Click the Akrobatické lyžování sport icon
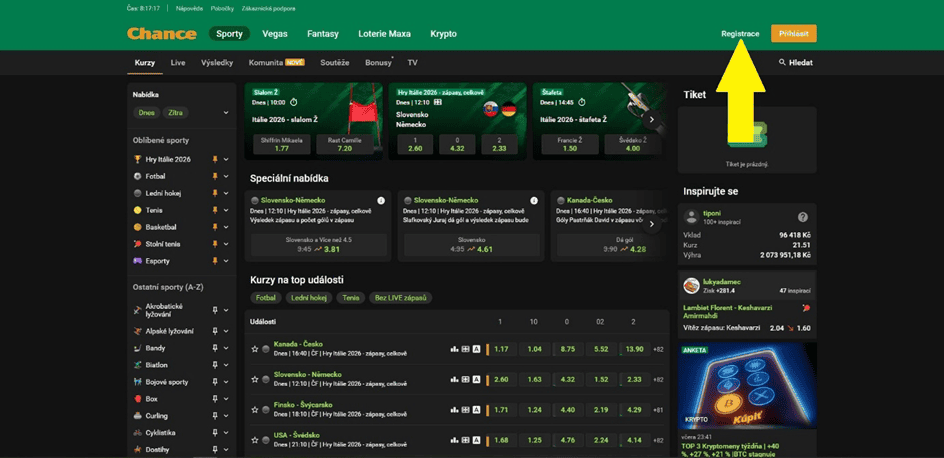 click(138, 310)
